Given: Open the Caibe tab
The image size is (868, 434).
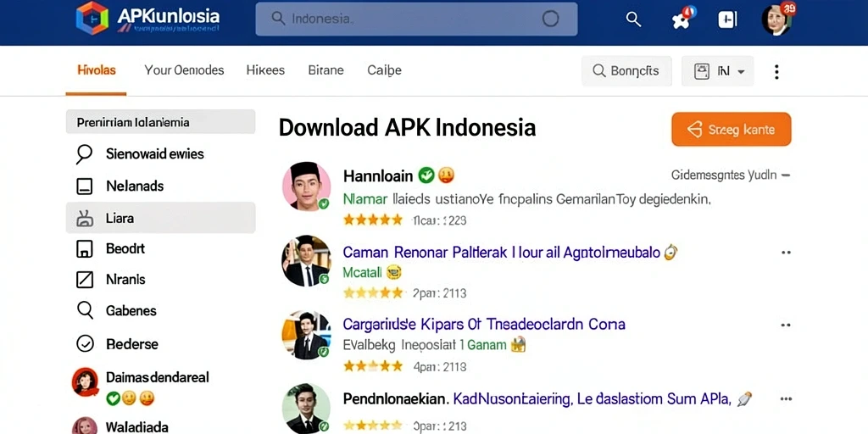Looking at the screenshot, I should [x=384, y=71].
